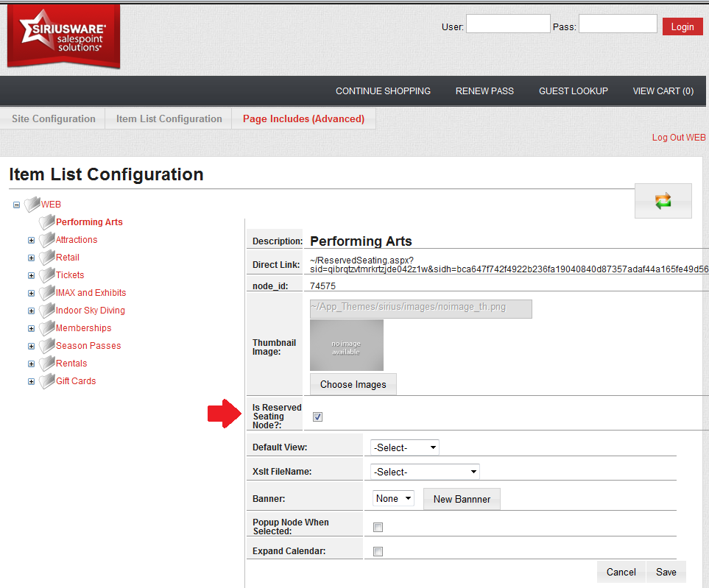Uncheck the Is Reserved Seating Node checkbox
Image resolution: width=709 pixels, height=588 pixels.
point(318,417)
